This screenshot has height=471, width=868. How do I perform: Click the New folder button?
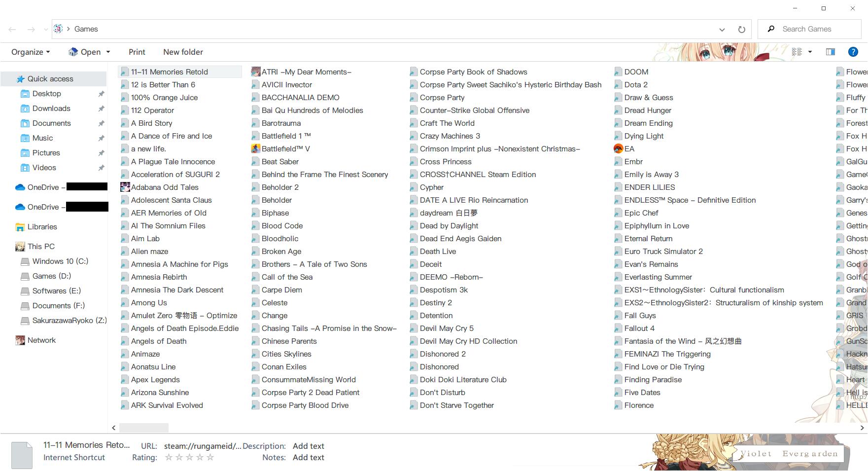pos(183,52)
